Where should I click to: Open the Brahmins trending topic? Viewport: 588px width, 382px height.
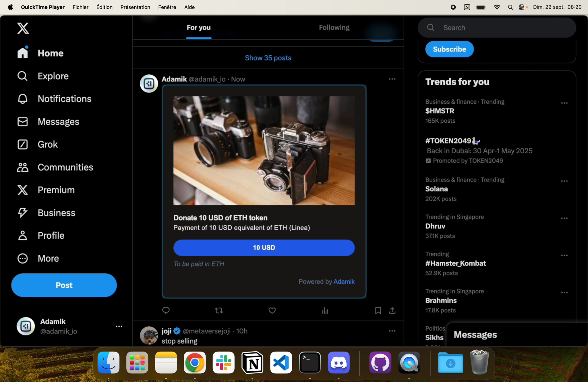441,300
